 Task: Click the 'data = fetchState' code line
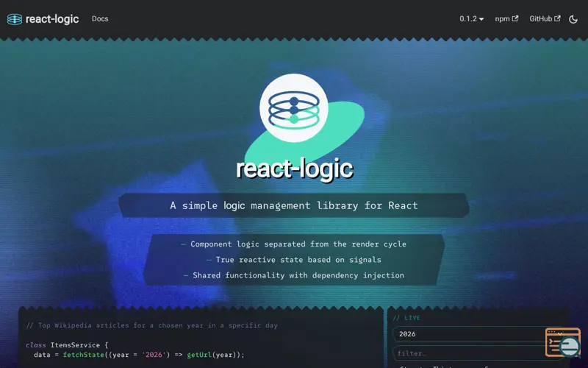[139, 355]
